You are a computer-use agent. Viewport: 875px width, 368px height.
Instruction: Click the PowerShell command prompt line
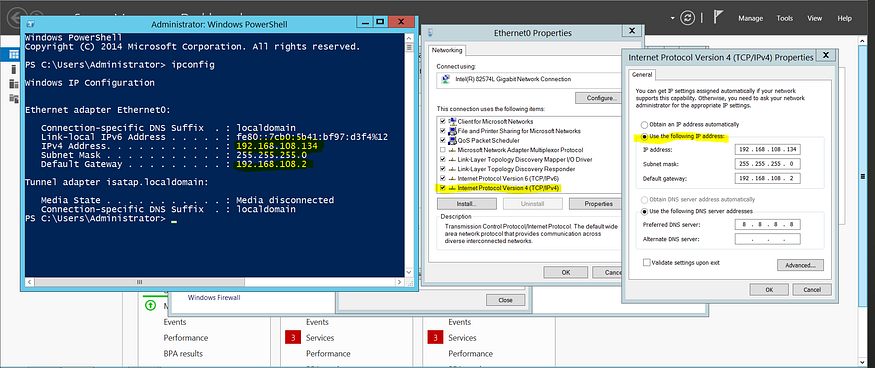[100, 218]
